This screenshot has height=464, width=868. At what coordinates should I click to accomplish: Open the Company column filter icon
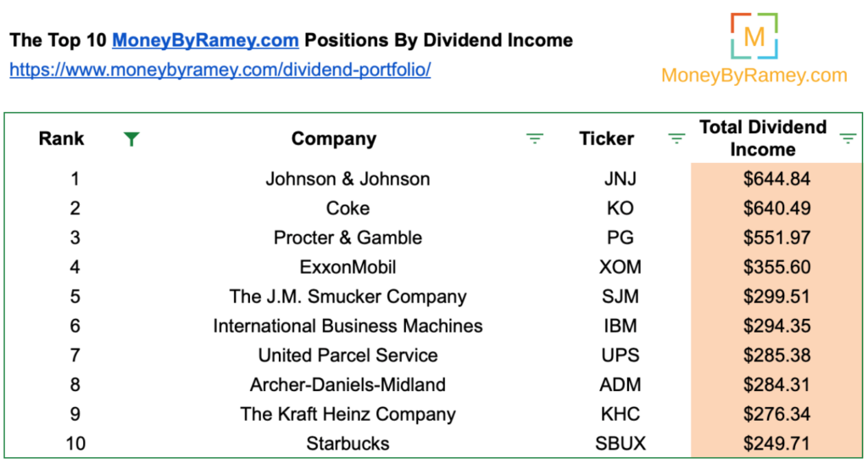[x=534, y=138]
